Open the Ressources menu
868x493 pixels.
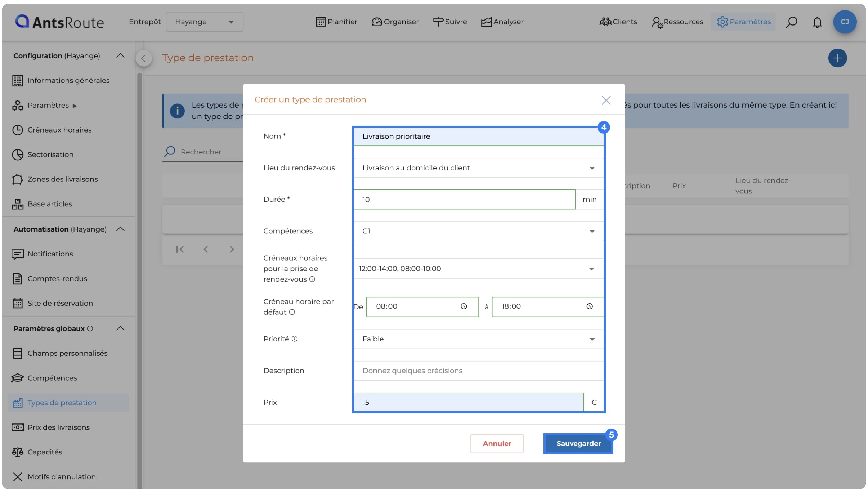[x=677, y=22]
